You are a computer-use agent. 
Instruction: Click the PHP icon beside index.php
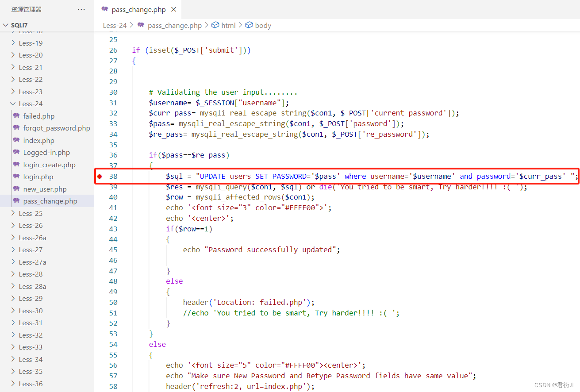click(16, 140)
